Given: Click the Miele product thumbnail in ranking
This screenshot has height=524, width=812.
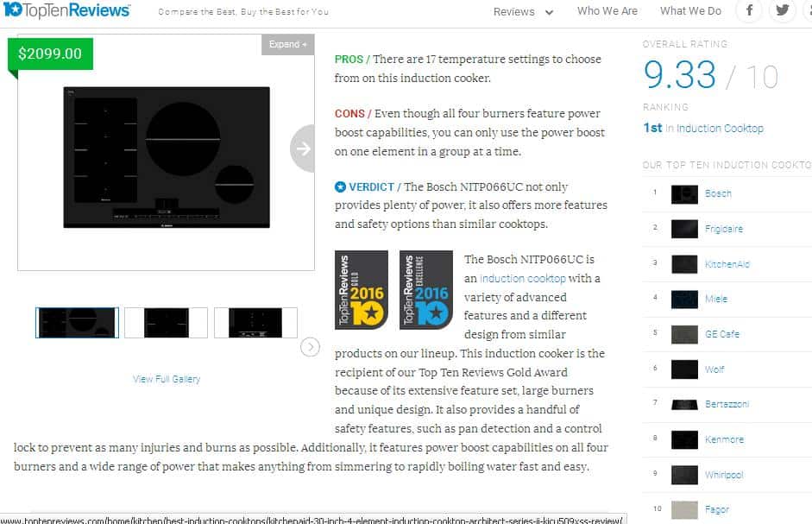Looking at the screenshot, I should (x=684, y=300).
